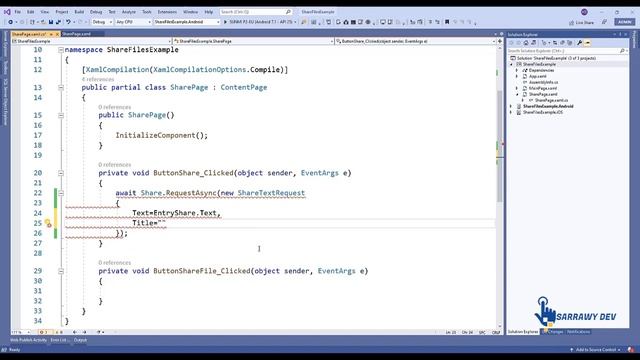
Task: Open the Extensions menu
Action: point(167,12)
